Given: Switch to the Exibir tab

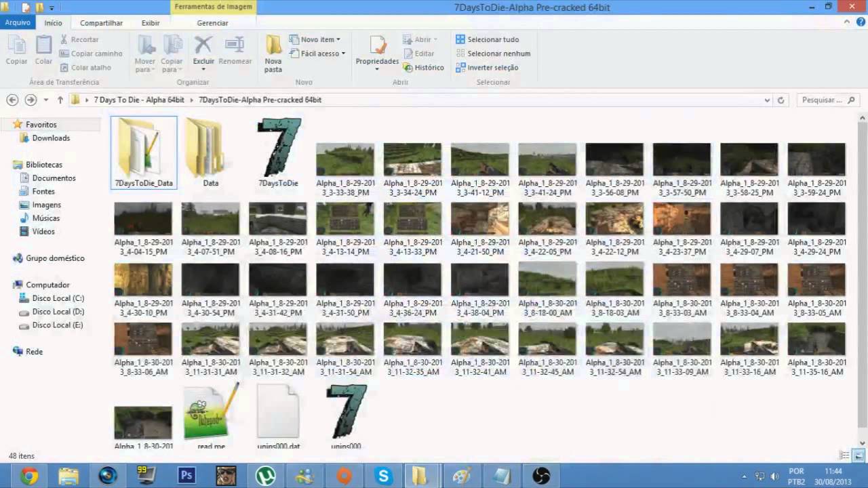Looking at the screenshot, I should click(151, 23).
